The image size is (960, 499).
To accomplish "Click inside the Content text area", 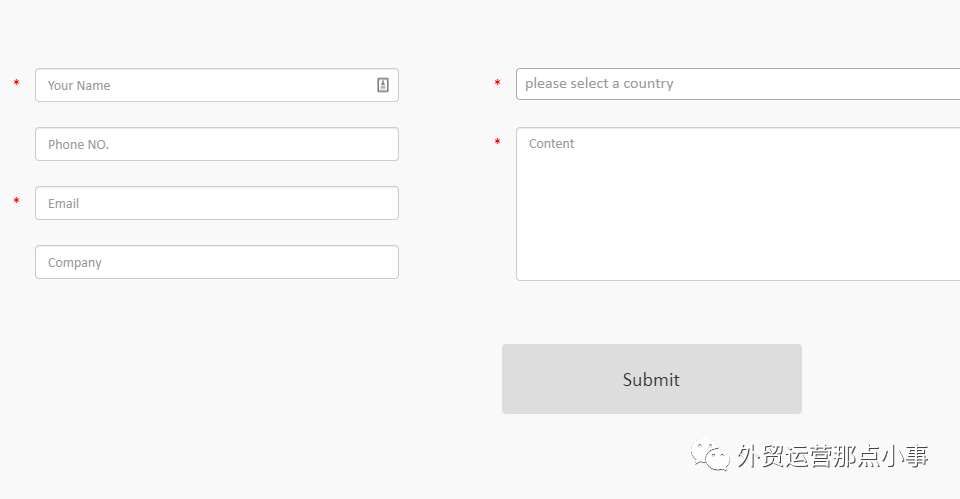I will click(738, 210).
